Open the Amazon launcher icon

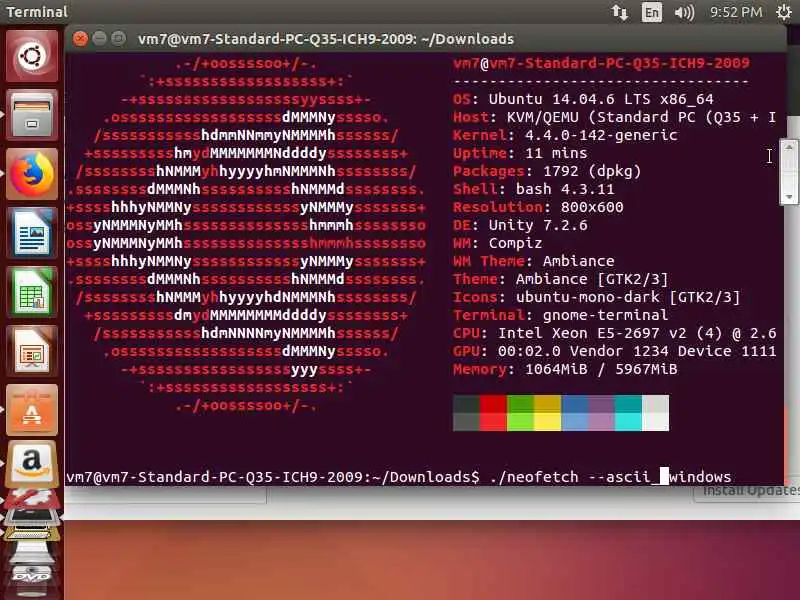[32, 464]
